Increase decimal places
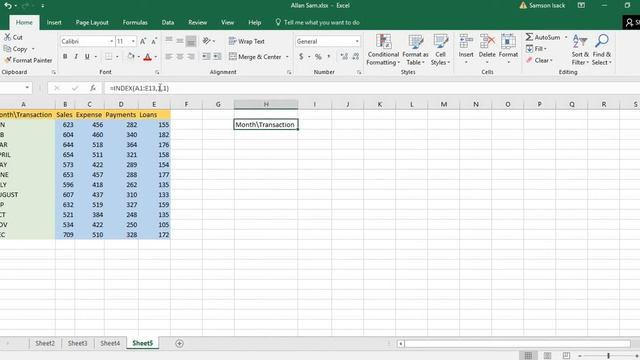 tap(344, 57)
